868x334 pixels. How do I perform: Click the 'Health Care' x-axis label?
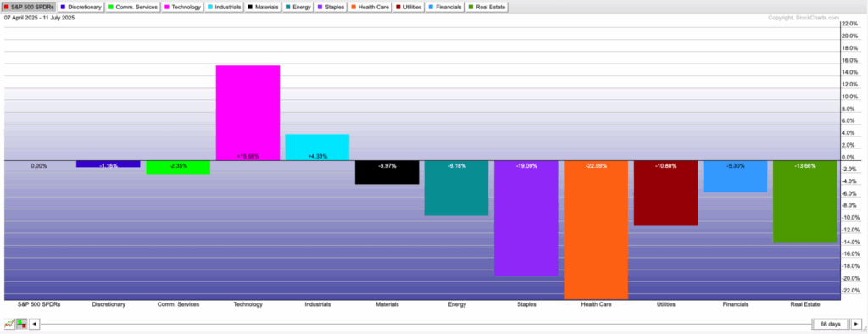point(596,304)
